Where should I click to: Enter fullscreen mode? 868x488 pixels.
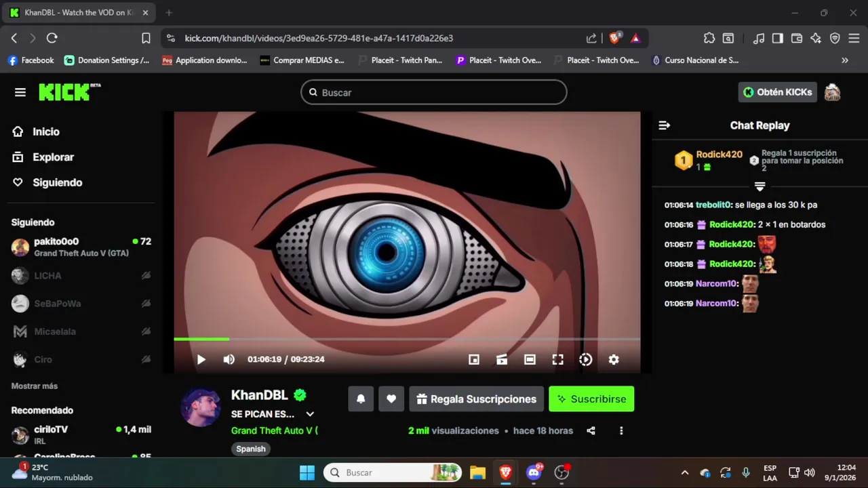(557, 360)
